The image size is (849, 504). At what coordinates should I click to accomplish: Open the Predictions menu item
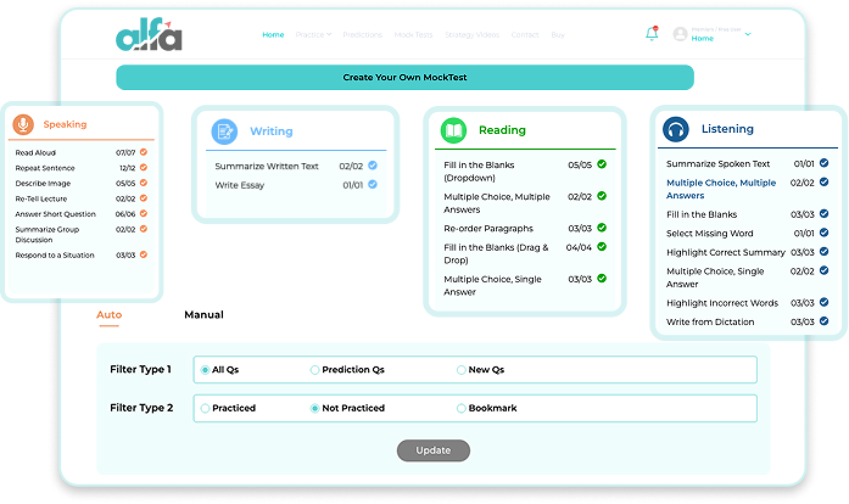click(362, 35)
